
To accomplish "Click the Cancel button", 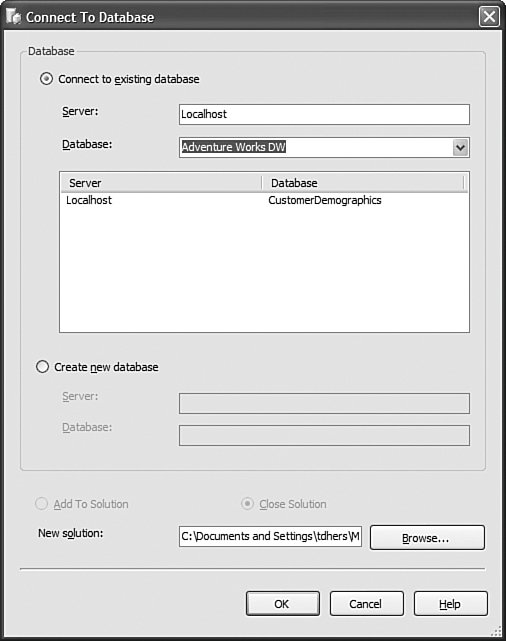I will click(367, 603).
